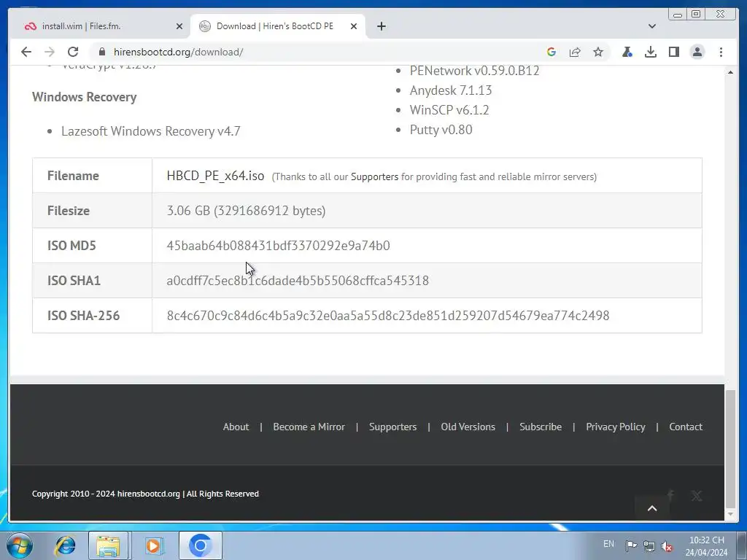Screen dimensions: 747x560
Task: Click the Lazesoft Windows Recovery v4.7 entry
Action: 150,131
